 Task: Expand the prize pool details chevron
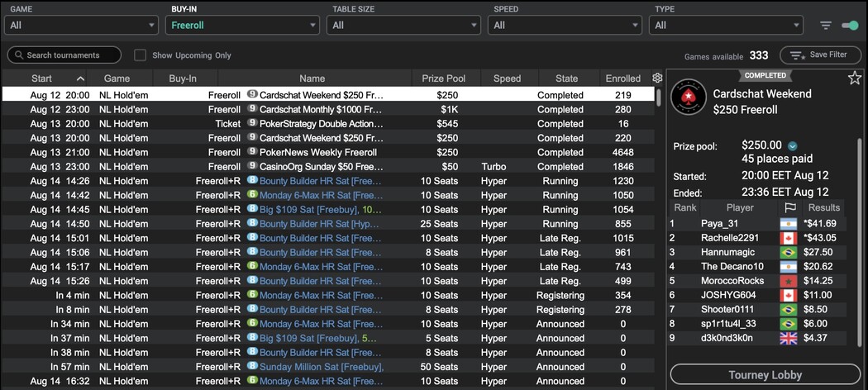(x=792, y=146)
